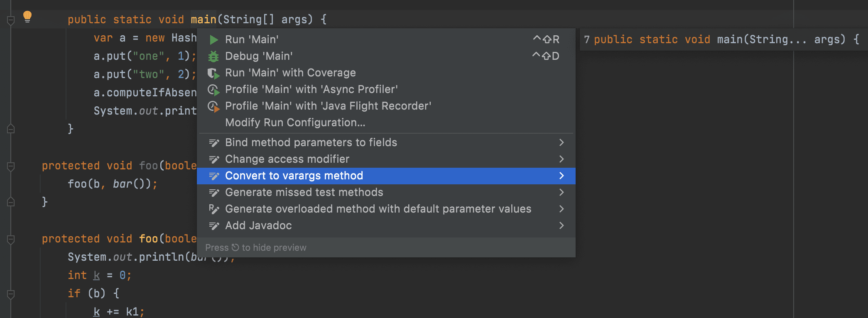Expand submenu arrow for Convert to varargs method
The height and width of the screenshot is (318, 868).
(x=562, y=176)
